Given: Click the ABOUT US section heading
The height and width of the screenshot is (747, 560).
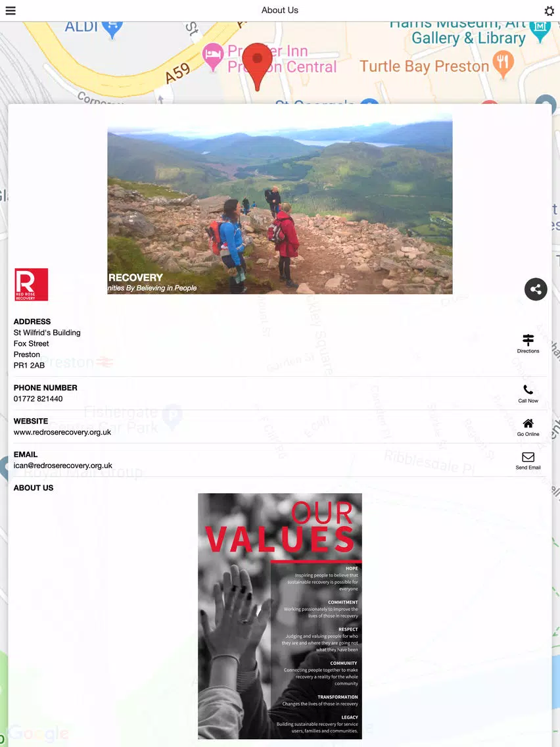Looking at the screenshot, I should pyautogui.click(x=34, y=488).
